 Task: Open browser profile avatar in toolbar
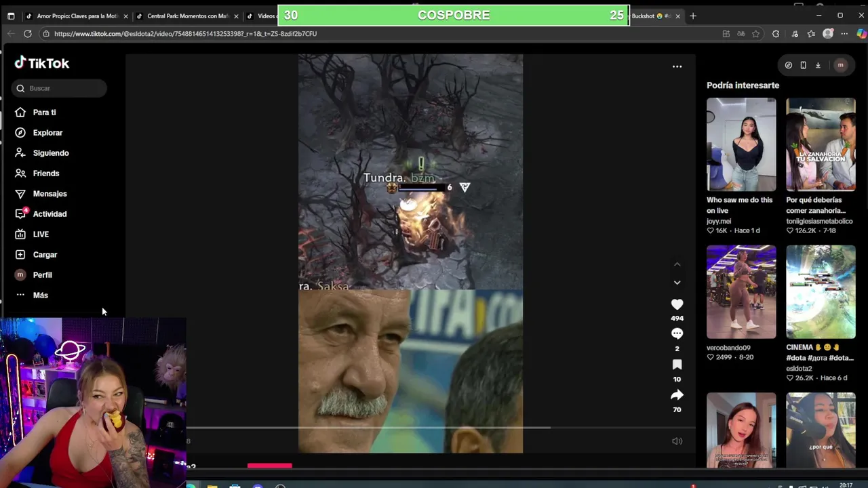pos(828,33)
